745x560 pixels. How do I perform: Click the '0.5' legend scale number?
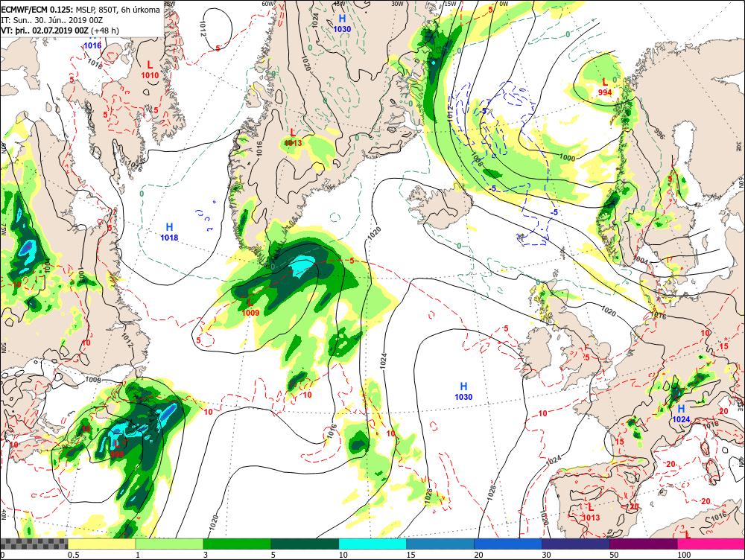(73, 555)
